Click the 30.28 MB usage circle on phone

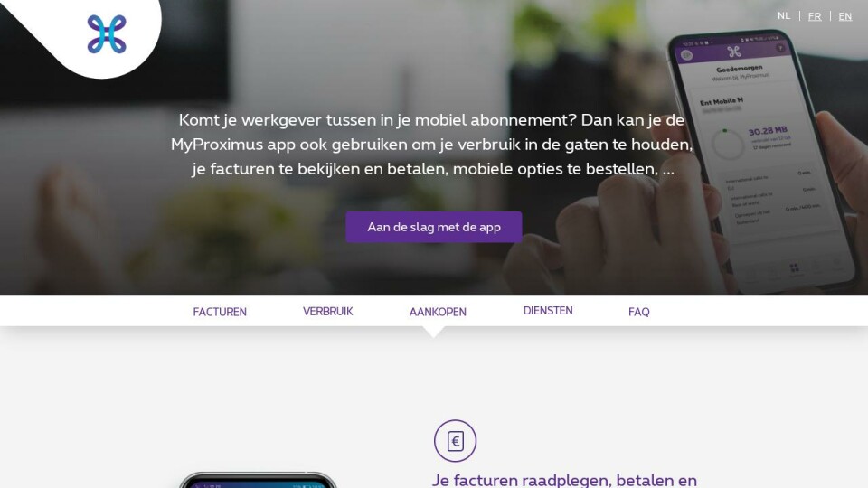tap(727, 145)
